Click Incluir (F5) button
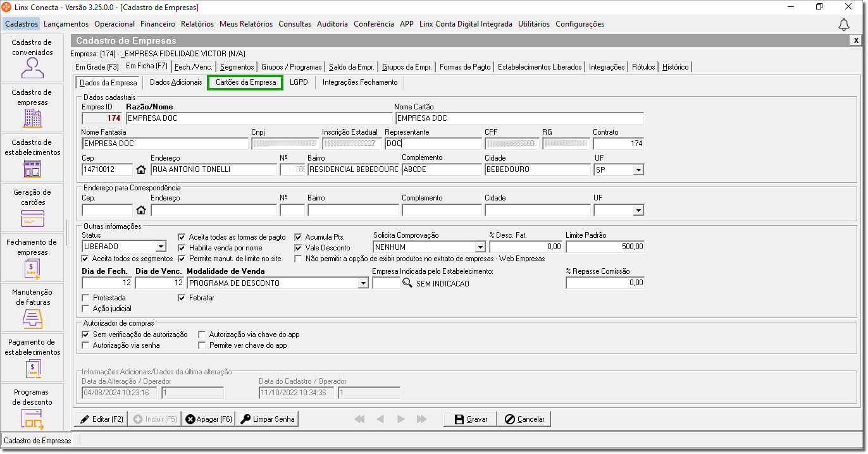Viewport: 868px width, 454px height. coord(154,419)
